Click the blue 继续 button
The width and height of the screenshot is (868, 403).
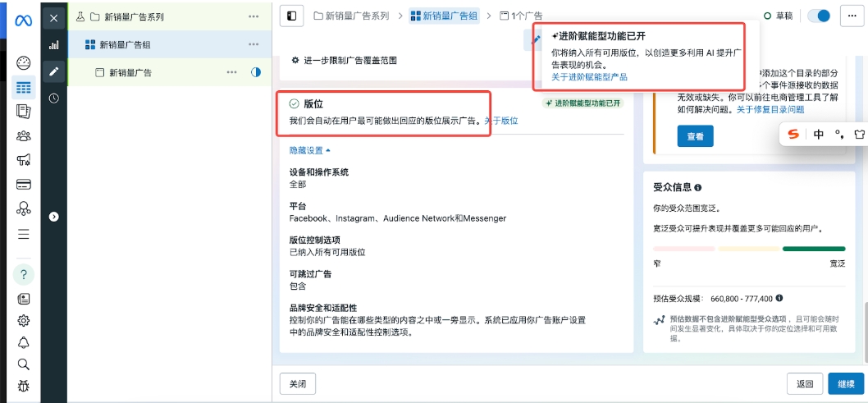pyautogui.click(x=846, y=383)
